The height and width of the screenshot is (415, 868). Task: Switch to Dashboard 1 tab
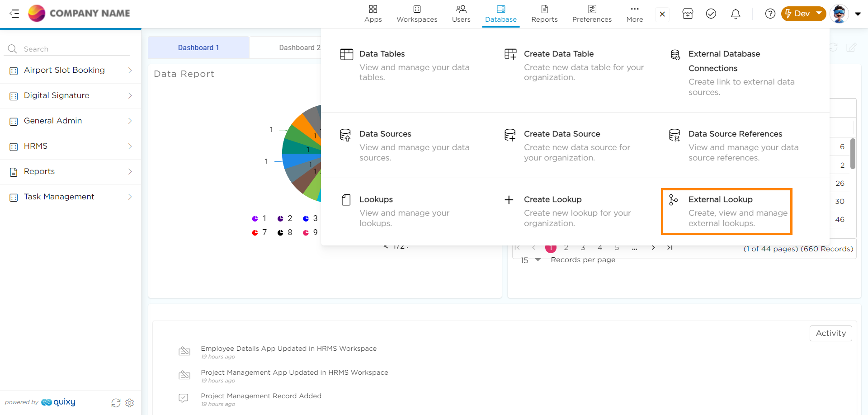pyautogui.click(x=198, y=48)
